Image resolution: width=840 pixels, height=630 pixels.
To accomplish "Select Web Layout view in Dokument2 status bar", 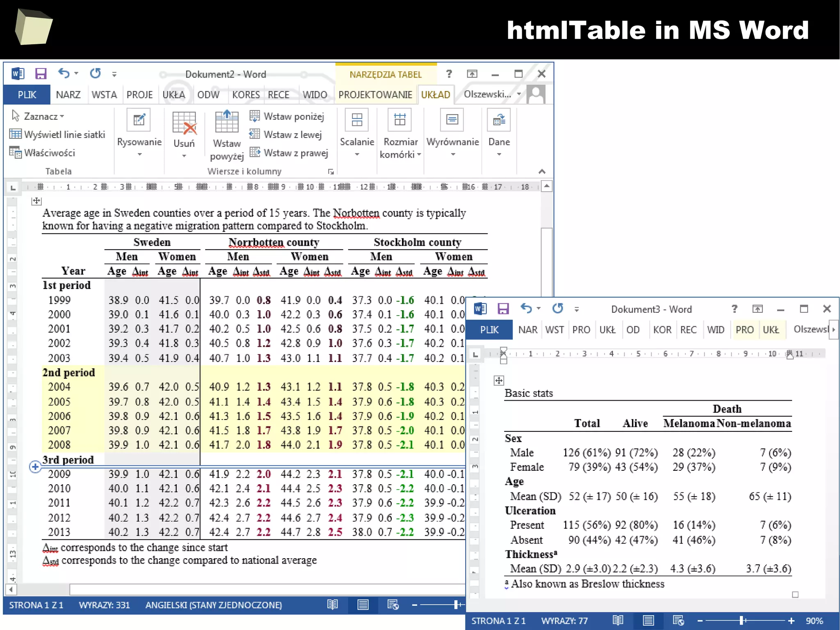I will tap(393, 605).
